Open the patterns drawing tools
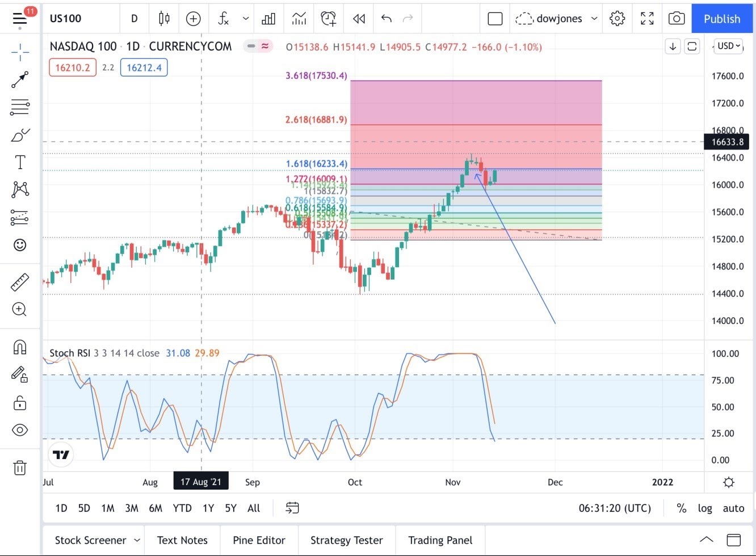Image resolution: width=756 pixels, height=556 pixels. [20, 189]
